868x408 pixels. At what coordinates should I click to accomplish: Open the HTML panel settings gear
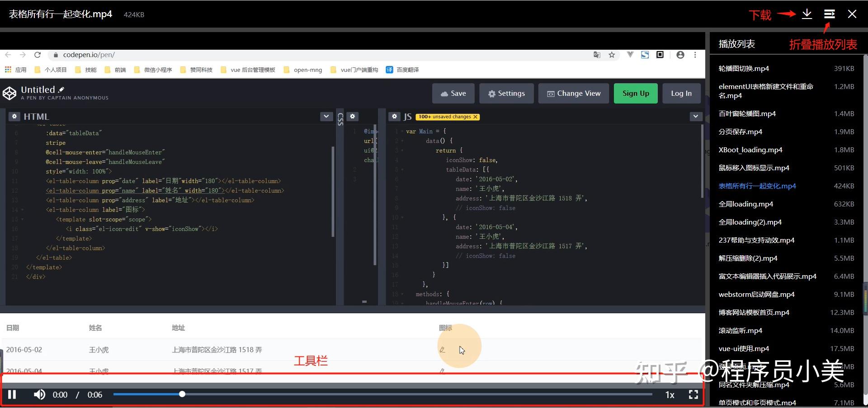pos(14,117)
